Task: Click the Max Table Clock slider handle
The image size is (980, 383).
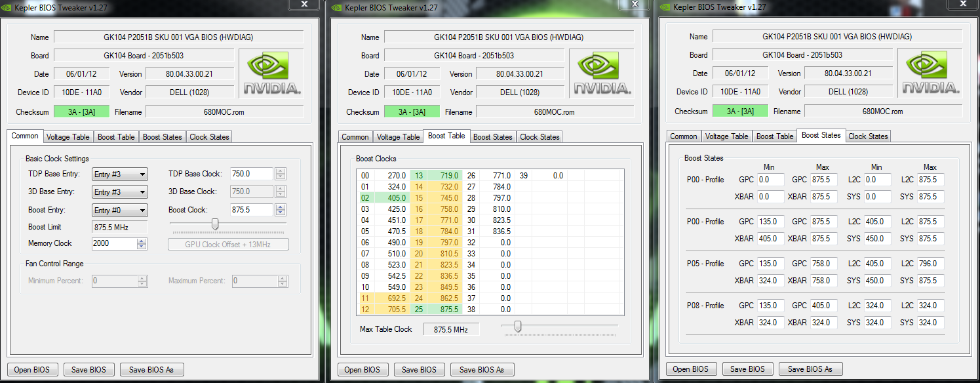Action: point(518,326)
